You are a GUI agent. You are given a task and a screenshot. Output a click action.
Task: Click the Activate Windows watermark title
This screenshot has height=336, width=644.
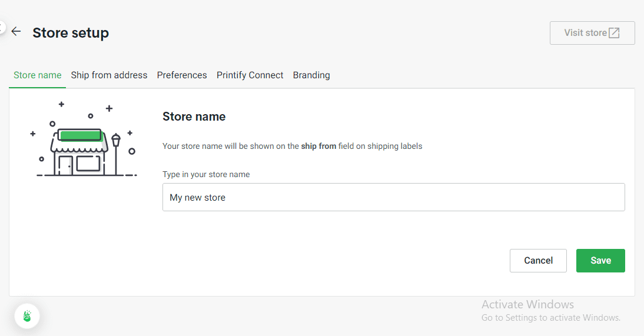tap(527, 304)
